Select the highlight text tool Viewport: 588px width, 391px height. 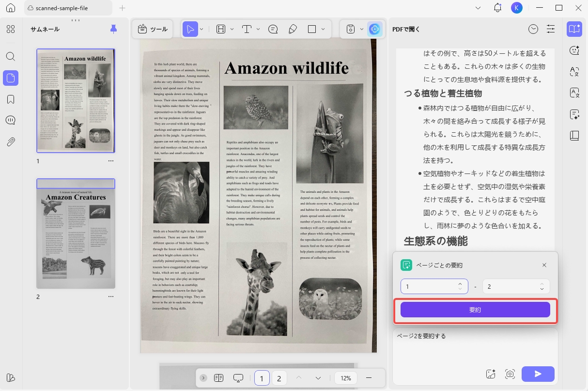pos(221,29)
